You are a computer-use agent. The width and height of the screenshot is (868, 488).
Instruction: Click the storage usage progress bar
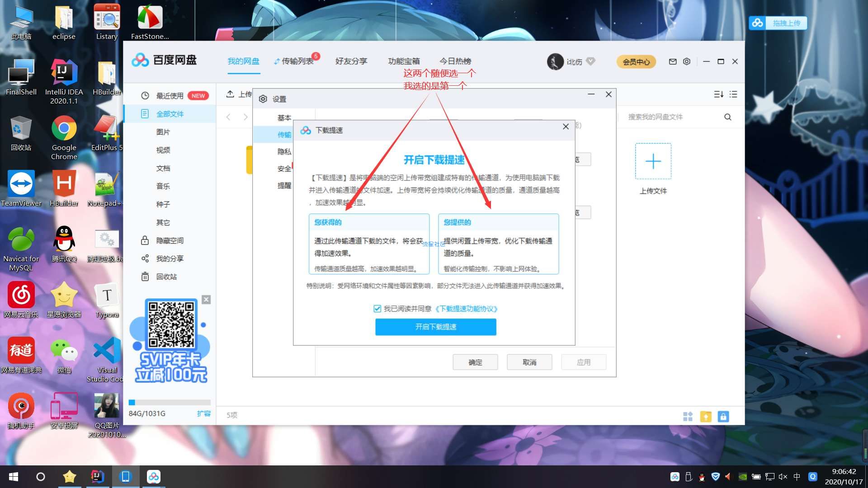click(x=170, y=402)
